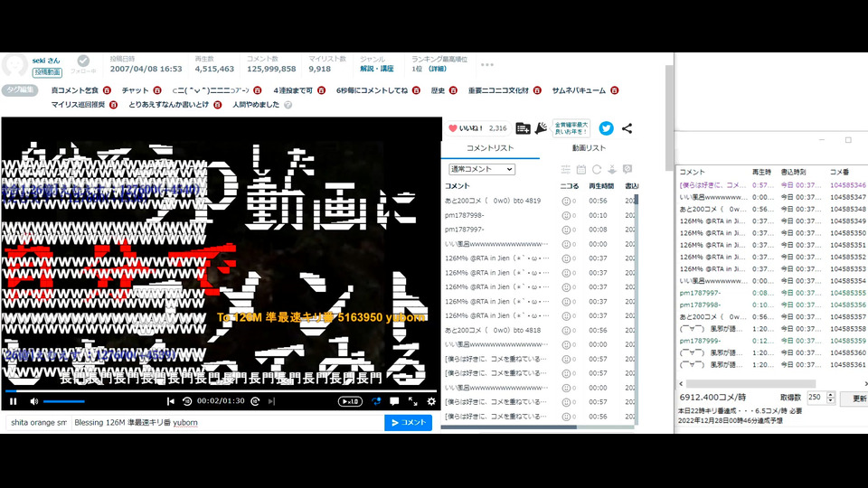868x488 pixels.
Task: Open the share menu icon
Action: tap(627, 128)
